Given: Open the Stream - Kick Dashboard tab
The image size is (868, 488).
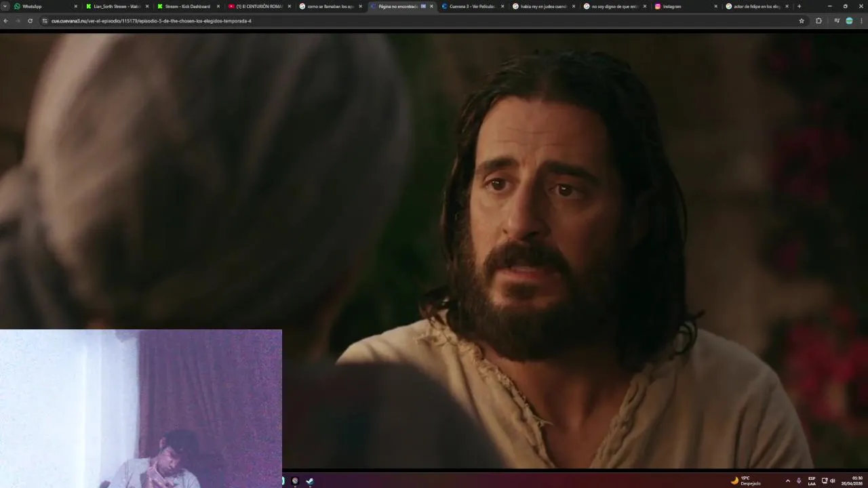Looking at the screenshot, I should point(186,6).
